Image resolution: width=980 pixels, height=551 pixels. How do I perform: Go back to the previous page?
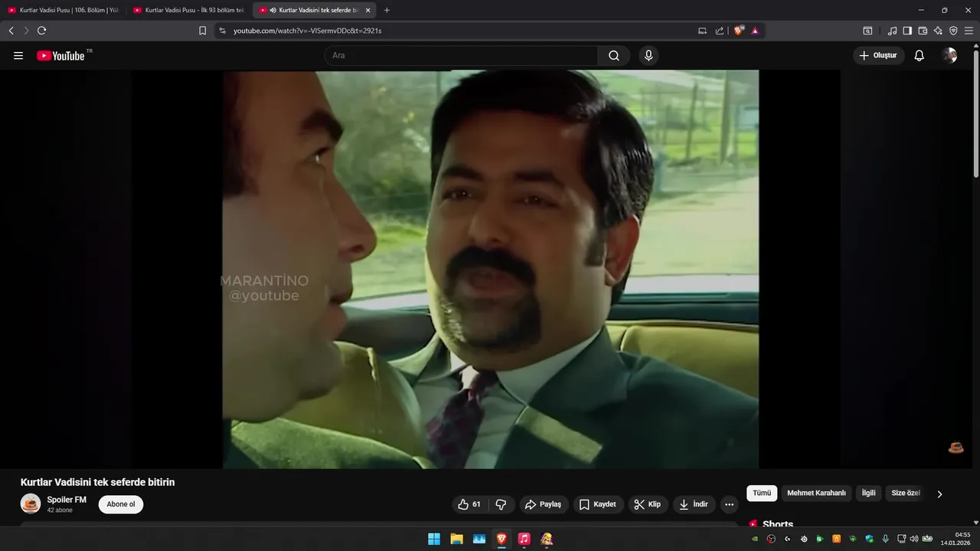[x=11, y=31]
